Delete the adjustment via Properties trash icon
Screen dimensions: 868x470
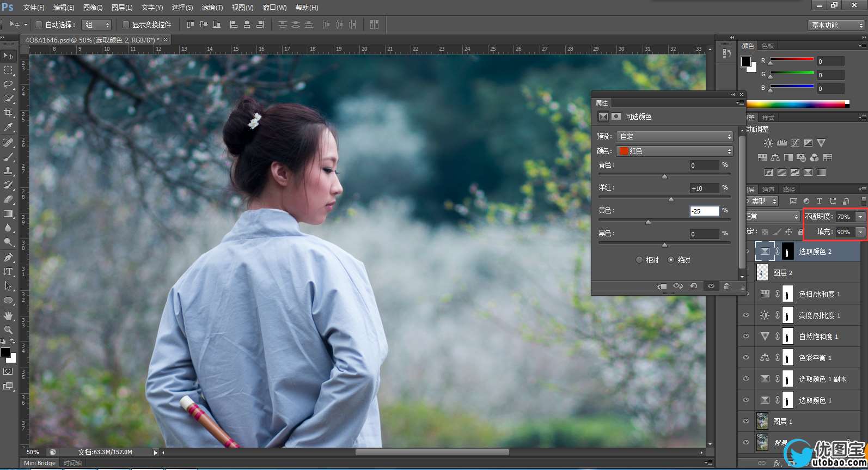point(726,286)
